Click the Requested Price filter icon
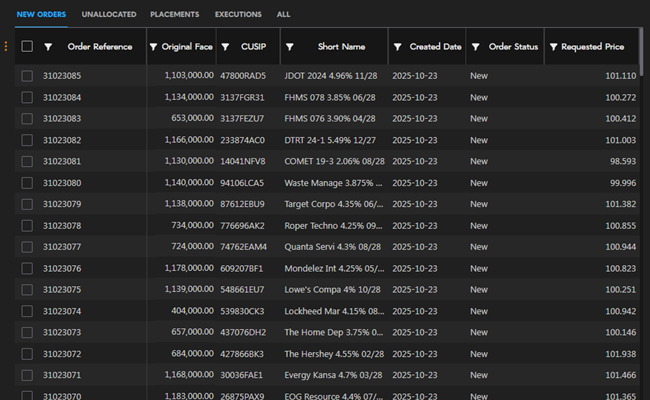 point(552,47)
